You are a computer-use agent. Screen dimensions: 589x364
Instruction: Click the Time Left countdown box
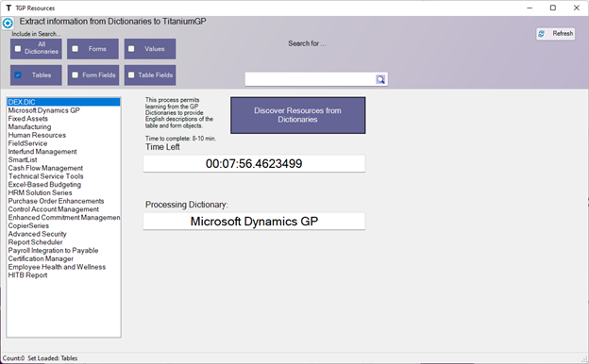[254, 164]
